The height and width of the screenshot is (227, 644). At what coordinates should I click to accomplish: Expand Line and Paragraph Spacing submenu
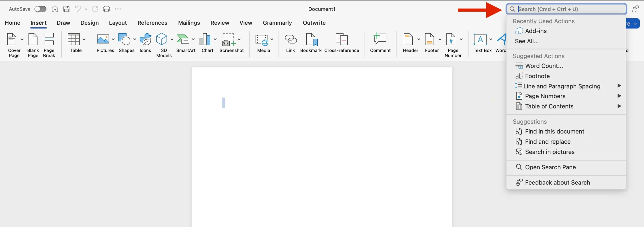tap(619, 86)
